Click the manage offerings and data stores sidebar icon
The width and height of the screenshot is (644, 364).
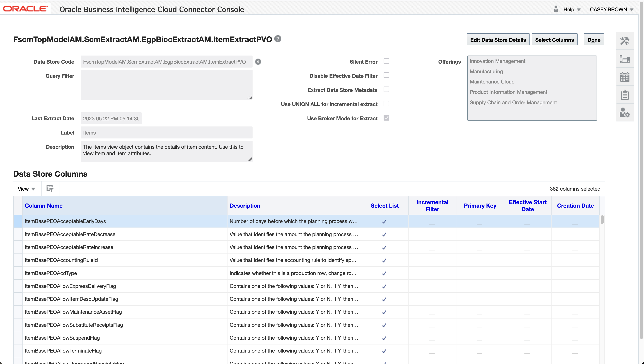624,59
